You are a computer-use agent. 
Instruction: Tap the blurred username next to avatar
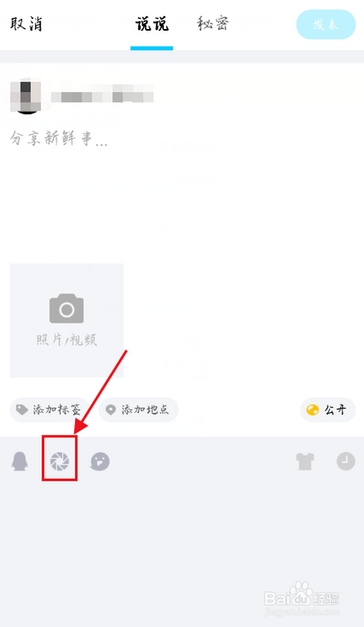(x=103, y=94)
